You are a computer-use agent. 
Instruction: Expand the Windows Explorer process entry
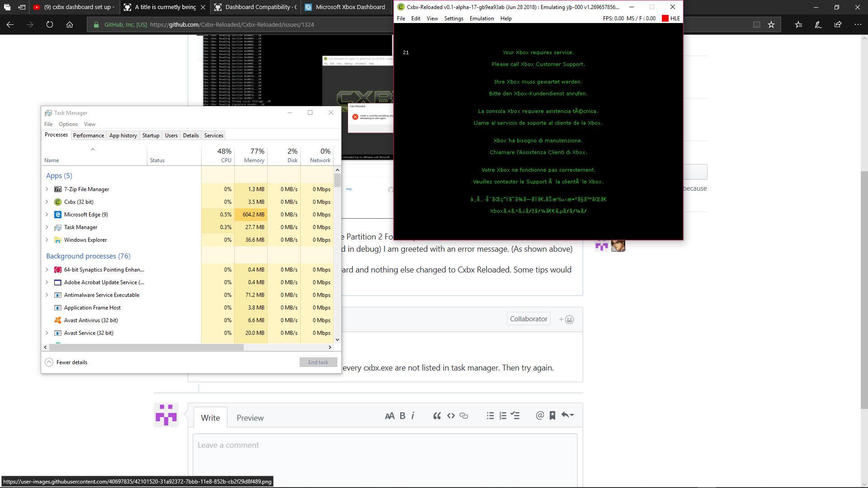click(x=47, y=240)
